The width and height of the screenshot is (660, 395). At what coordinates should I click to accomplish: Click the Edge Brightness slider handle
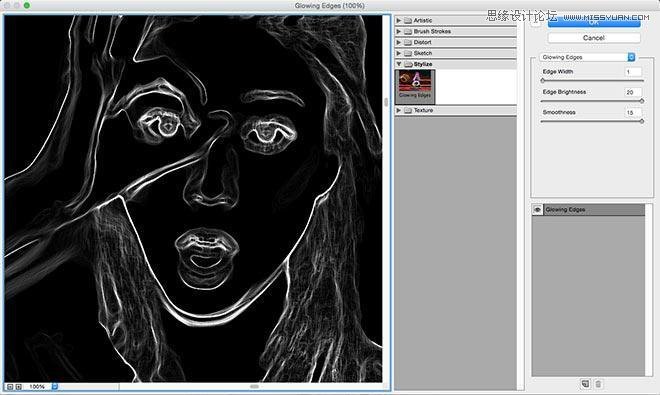pyautogui.click(x=642, y=101)
